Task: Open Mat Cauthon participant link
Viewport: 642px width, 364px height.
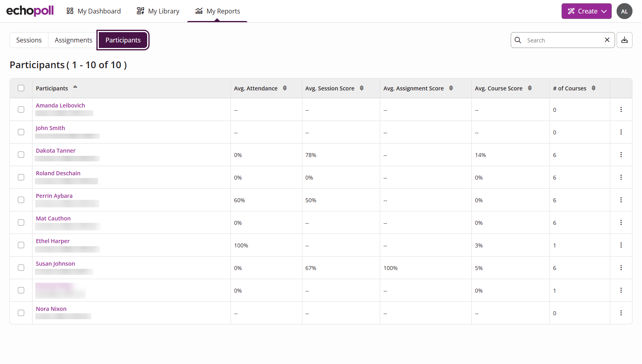Action: [x=53, y=218]
